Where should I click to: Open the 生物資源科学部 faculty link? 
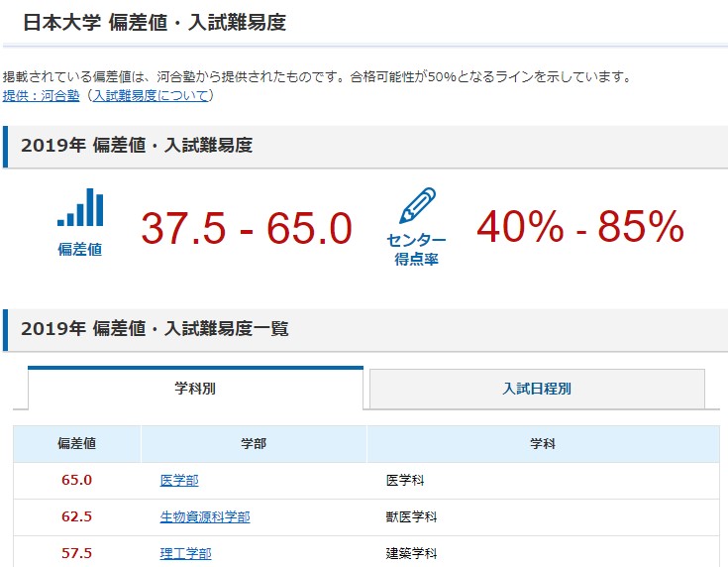[x=205, y=516]
